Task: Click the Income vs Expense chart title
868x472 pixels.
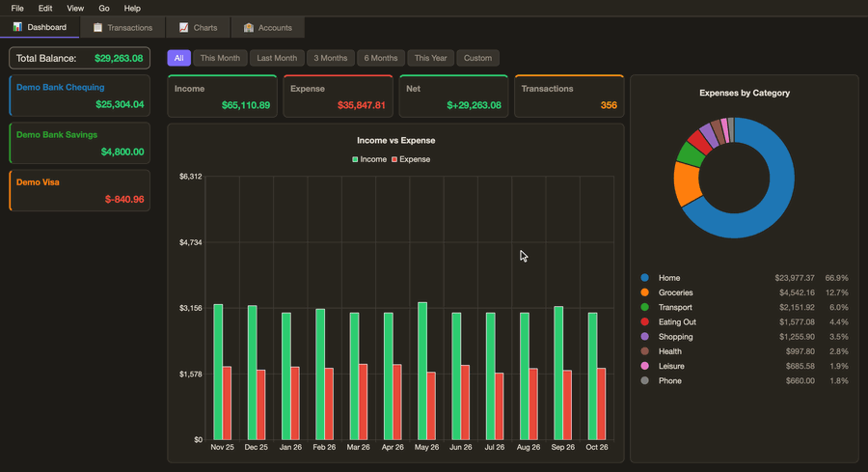Action: point(395,140)
